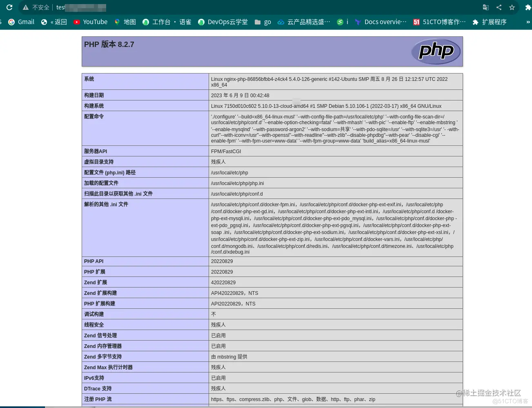
Task: Open the YouTube bookmark
Action: pyautogui.click(x=91, y=22)
